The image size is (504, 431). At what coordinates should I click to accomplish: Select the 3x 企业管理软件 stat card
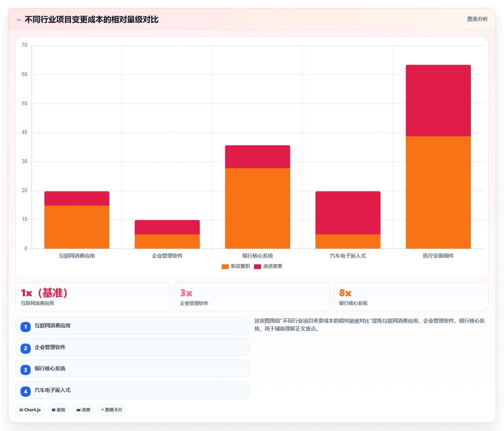click(252, 297)
